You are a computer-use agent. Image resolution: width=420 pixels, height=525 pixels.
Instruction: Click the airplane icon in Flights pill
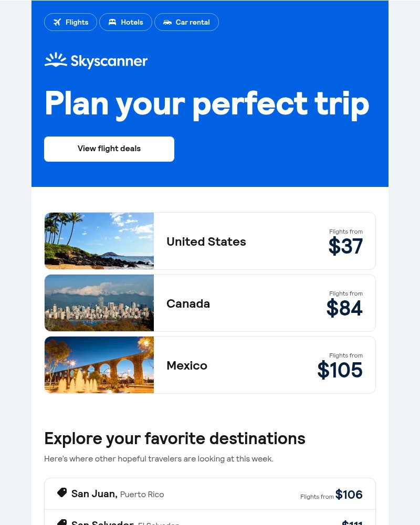[57, 22]
